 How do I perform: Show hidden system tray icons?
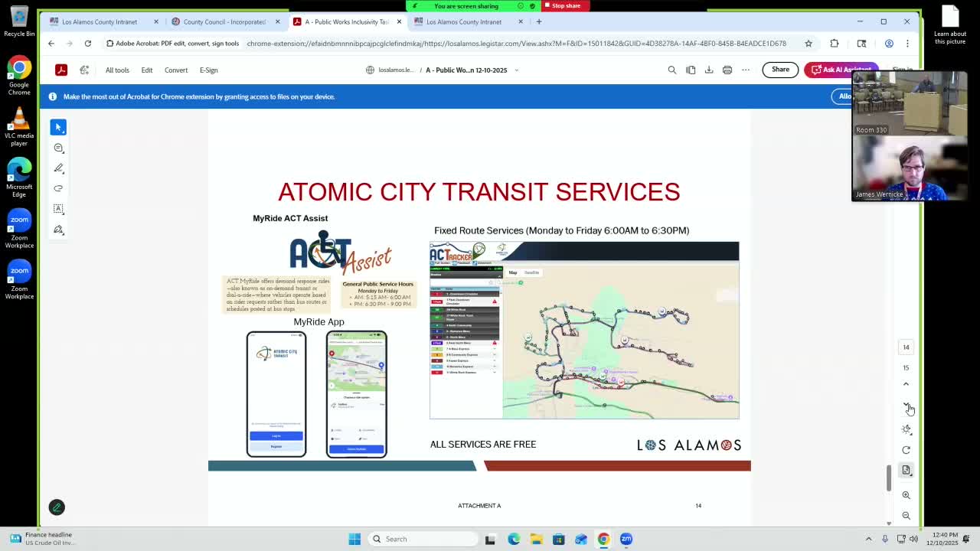coord(869,539)
